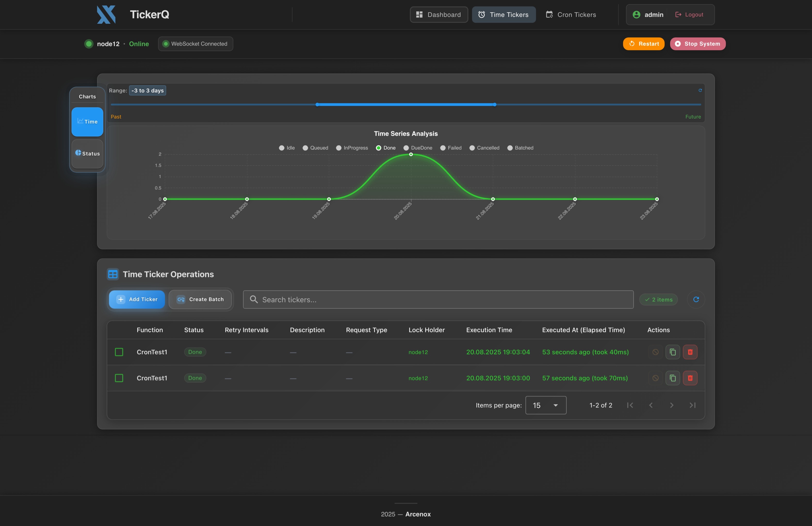Open the items per page dropdown
The width and height of the screenshot is (812, 526).
pos(545,405)
